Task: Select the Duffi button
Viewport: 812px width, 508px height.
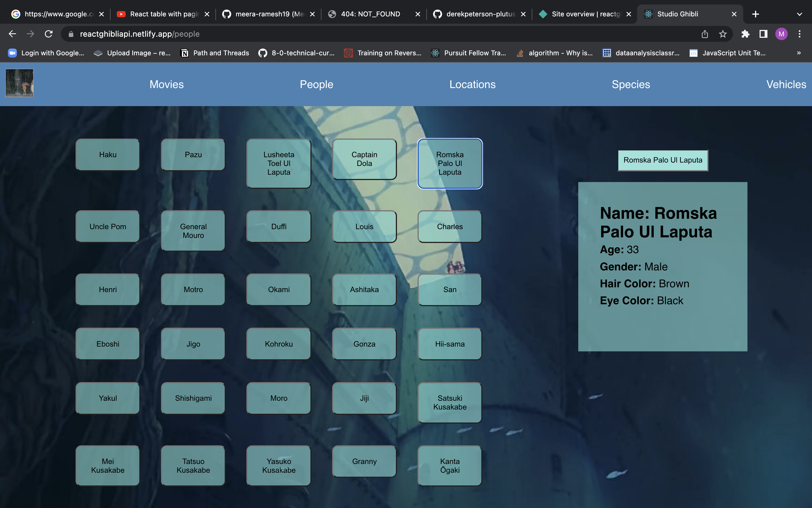Action: click(x=279, y=226)
